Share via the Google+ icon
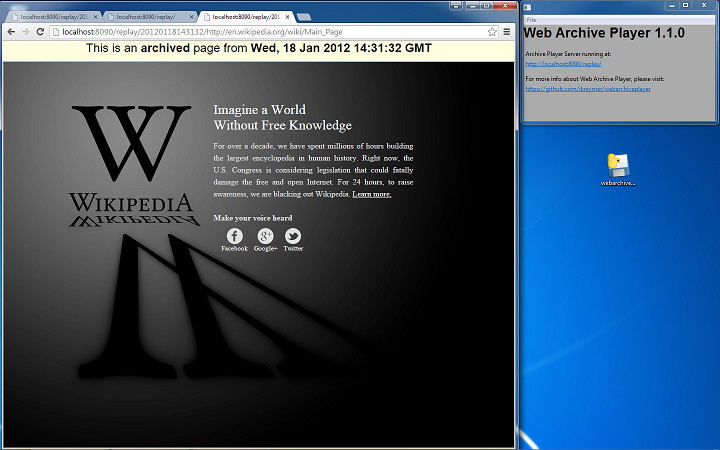The image size is (720, 450). [265, 236]
